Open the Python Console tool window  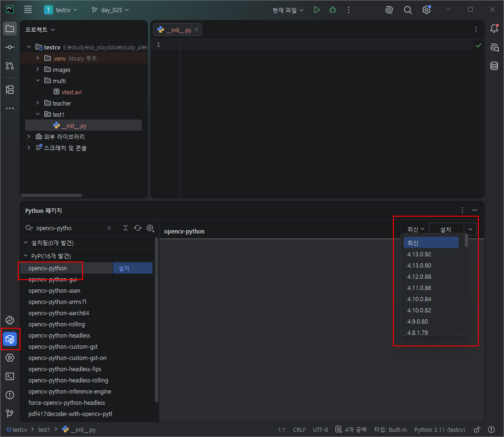[10, 320]
